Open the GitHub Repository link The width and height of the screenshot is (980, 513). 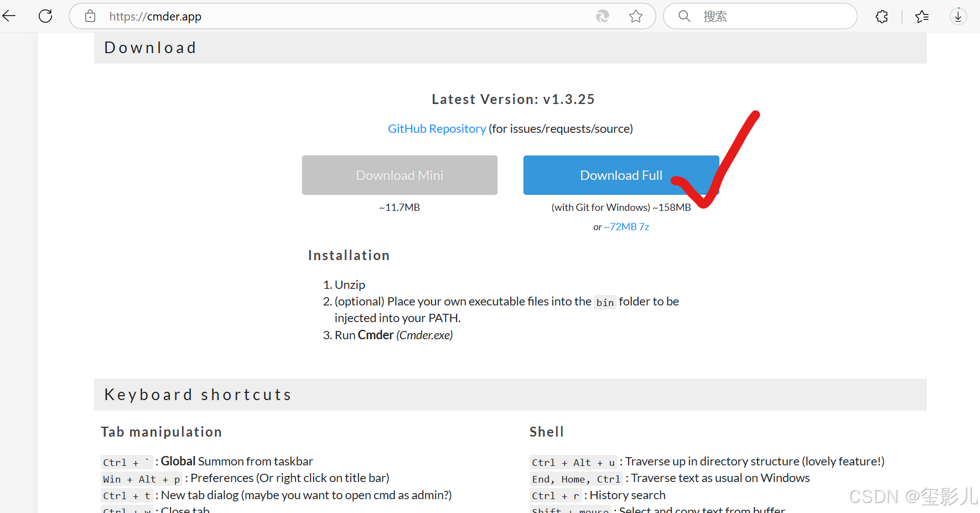coord(437,129)
